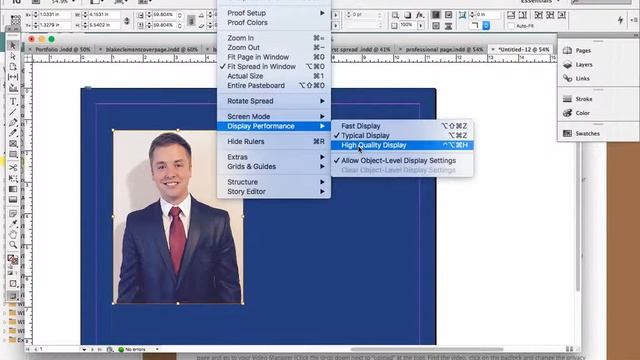The width and height of the screenshot is (640, 360).
Task: Expand the Grids & Guides submenu
Action: coord(274,167)
